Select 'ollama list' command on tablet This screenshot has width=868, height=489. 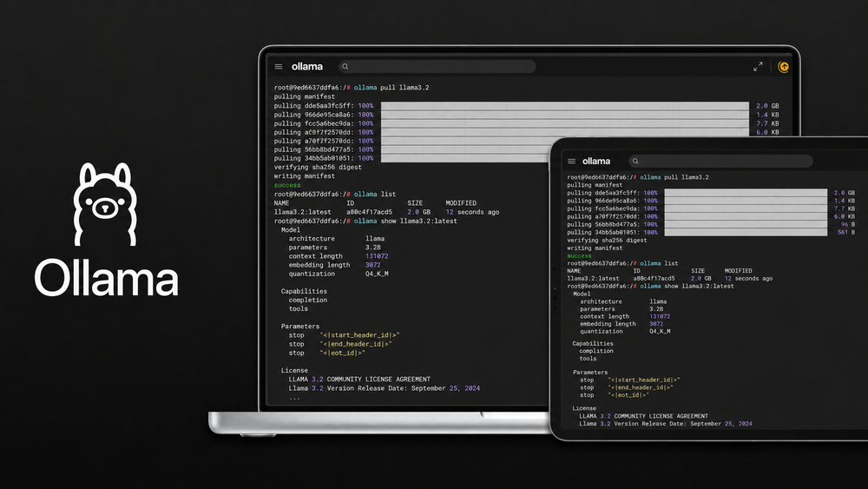click(659, 263)
